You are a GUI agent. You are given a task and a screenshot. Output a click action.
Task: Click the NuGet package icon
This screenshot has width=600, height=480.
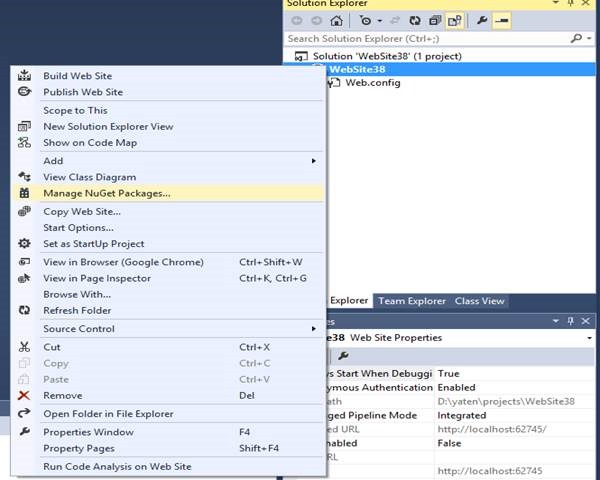(24, 193)
